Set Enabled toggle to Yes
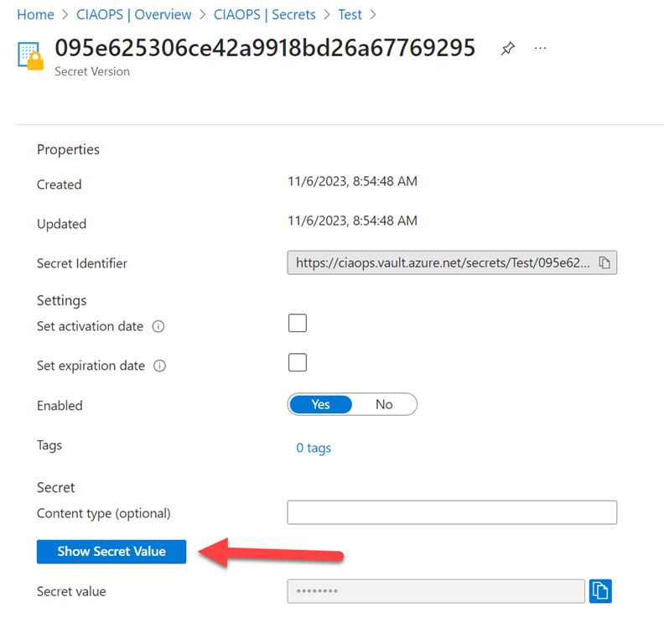The width and height of the screenshot is (664, 644). click(321, 404)
